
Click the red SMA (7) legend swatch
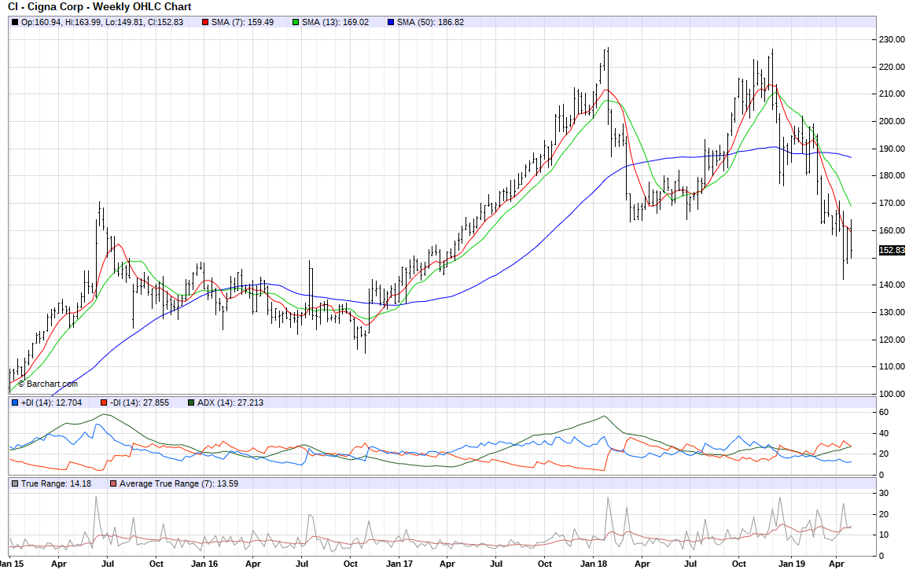(206, 22)
